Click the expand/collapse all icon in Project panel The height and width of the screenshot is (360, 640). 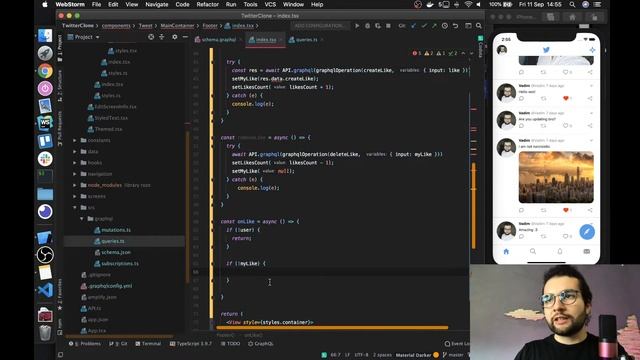click(162, 37)
